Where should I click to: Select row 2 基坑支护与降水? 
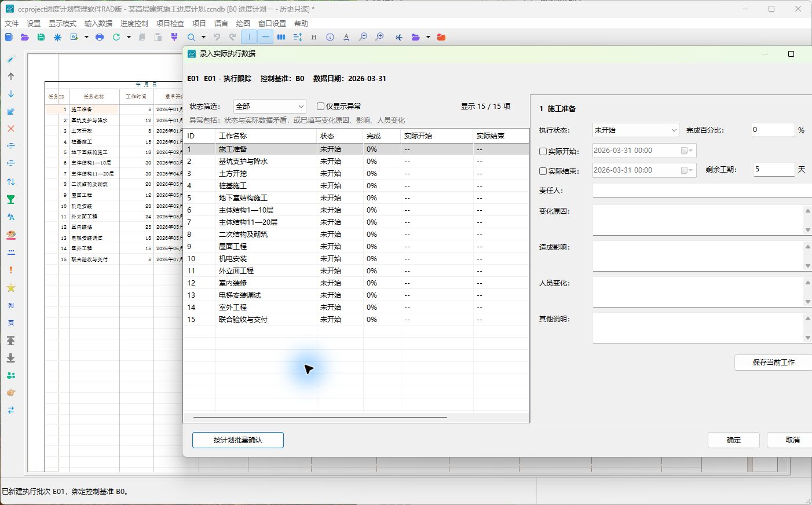tap(356, 162)
